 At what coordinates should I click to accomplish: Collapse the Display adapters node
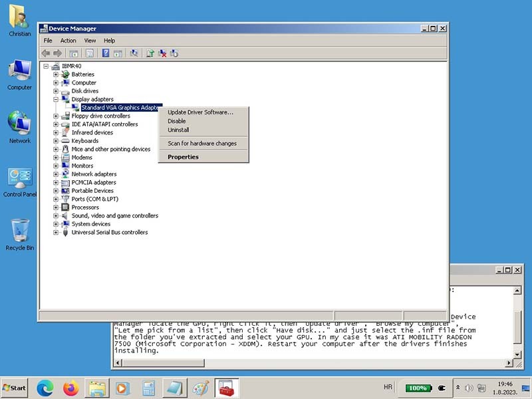[x=56, y=99]
